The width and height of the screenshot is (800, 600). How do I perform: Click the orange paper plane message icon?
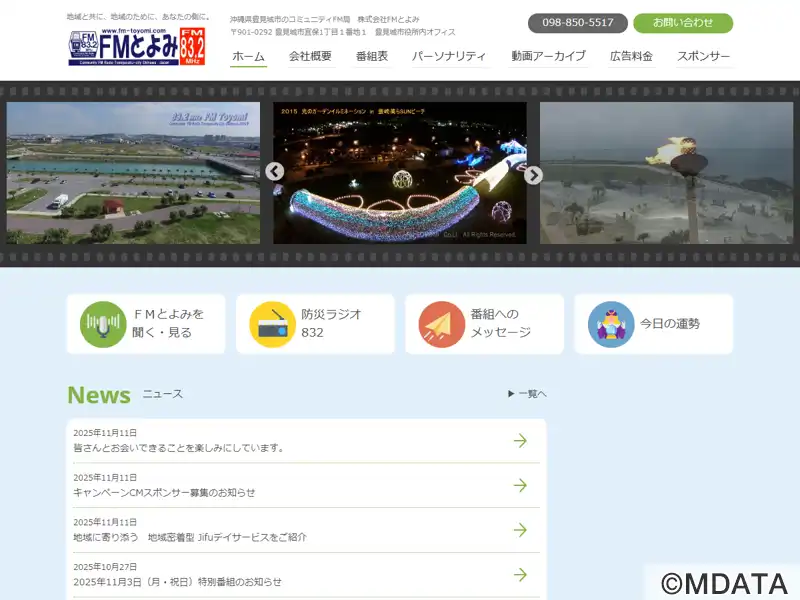click(x=441, y=324)
